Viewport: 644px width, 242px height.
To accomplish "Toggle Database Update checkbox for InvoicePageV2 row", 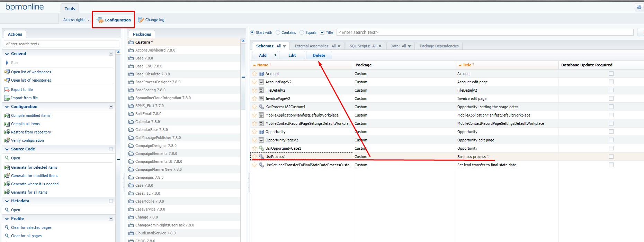I will 611,99.
